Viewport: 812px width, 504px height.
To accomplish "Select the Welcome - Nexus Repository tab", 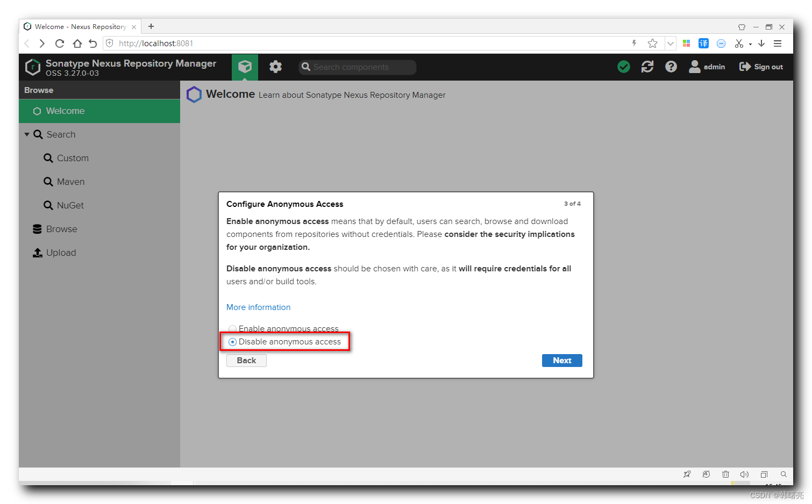I will pyautogui.click(x=81, y=26).
